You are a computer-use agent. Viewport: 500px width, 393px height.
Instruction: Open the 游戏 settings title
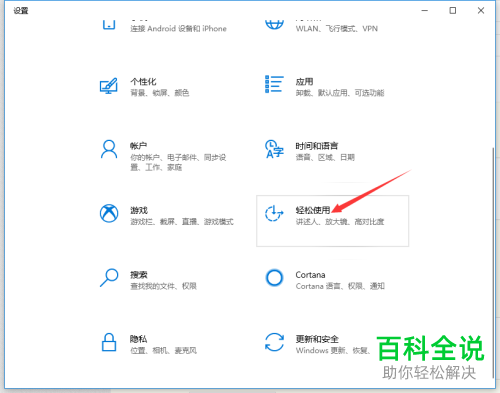[x=139, y=210]
